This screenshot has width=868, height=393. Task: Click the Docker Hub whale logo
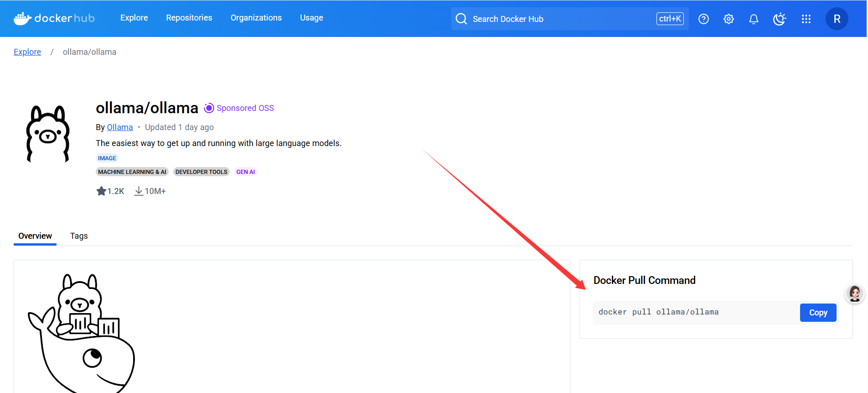coord(54,18)
